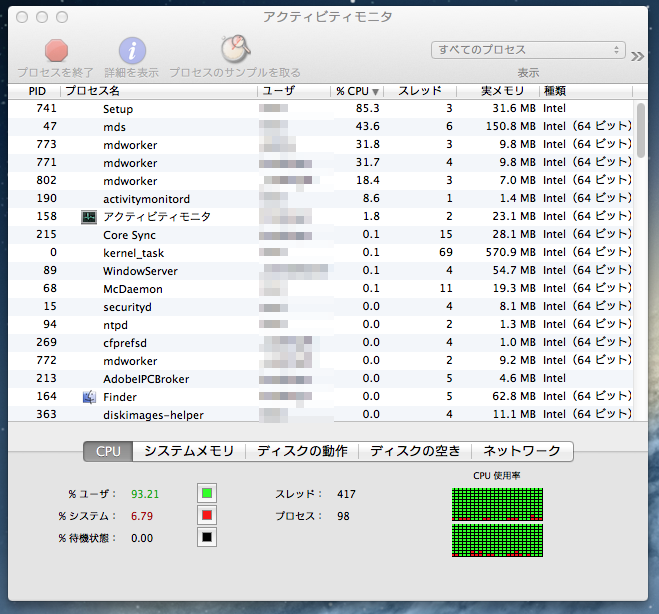This screenshot has height=614, width=659.
Task: Open the すべてのプロセス filter dropdown
Action: pos(528,50)
